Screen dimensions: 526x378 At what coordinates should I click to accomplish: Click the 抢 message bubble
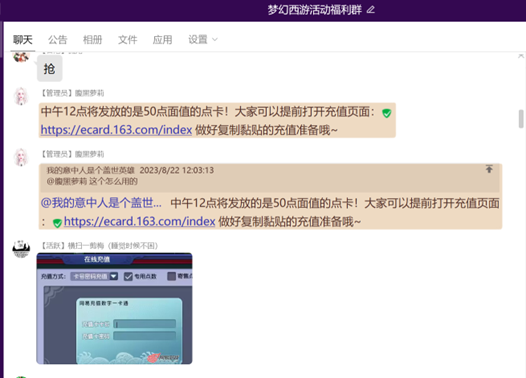pyautogui.click(x=50, y=69)
